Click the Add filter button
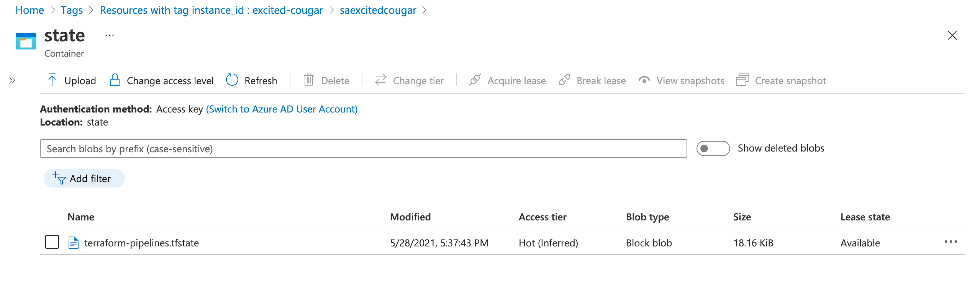 84,178
